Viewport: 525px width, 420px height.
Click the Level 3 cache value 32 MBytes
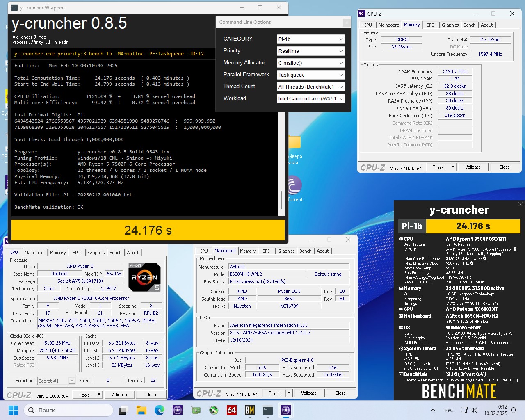pyautogui.click(x=122, y=365)
